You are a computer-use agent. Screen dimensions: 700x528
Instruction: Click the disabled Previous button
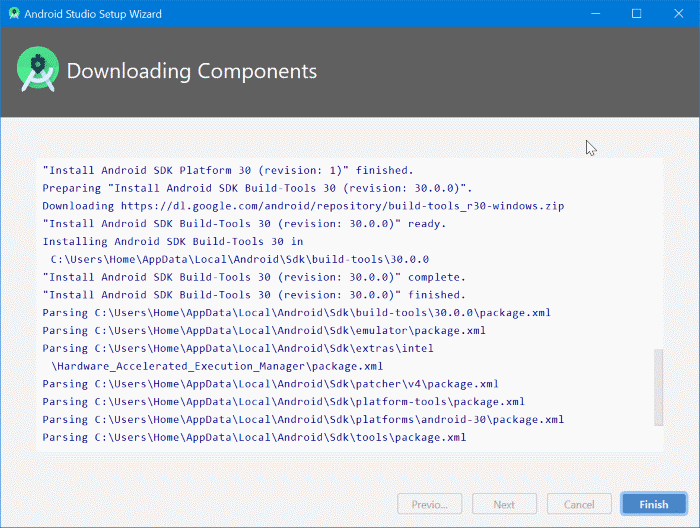click(x=429, y=504)
